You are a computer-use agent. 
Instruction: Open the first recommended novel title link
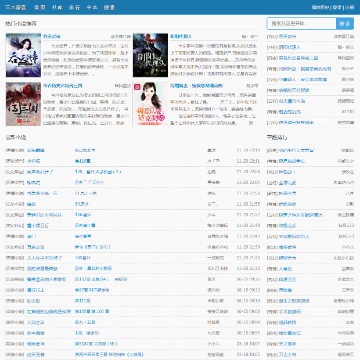click(x=52, y=36)
